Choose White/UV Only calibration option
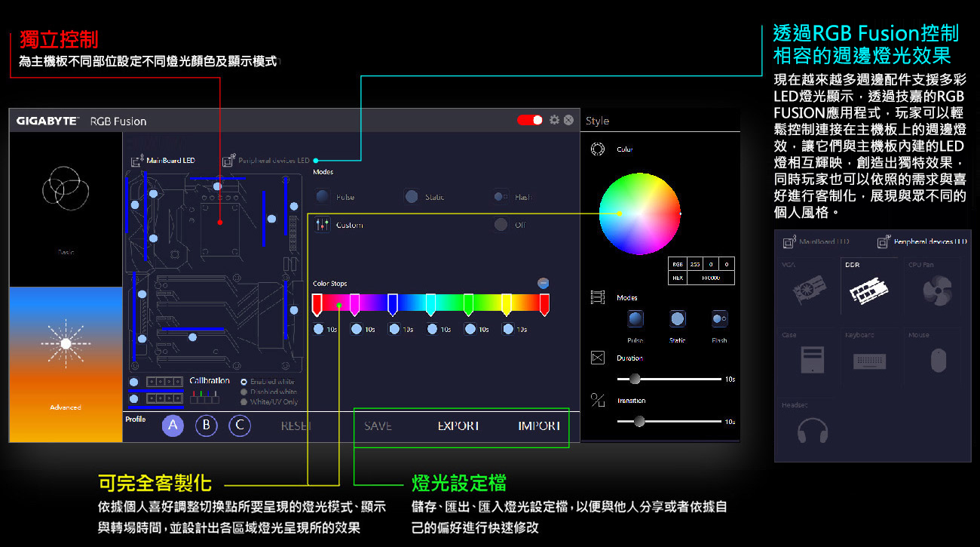This screenshot has height=547, width=980. coord(243,402)
